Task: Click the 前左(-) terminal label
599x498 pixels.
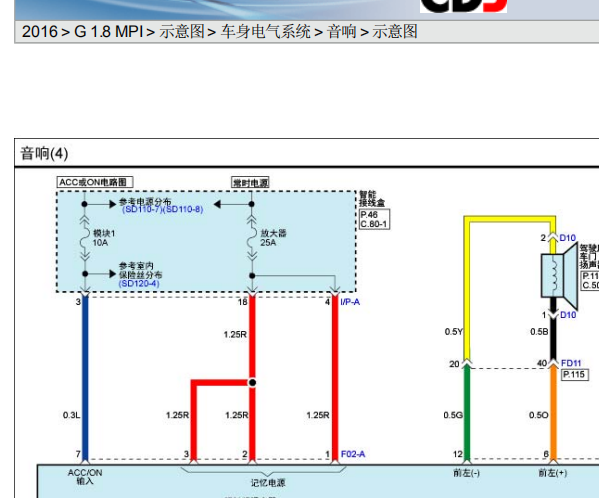Action: (466, 473)
